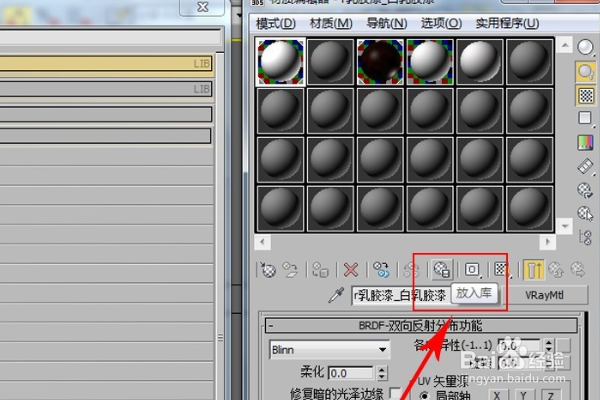Click the Make Material Copy icon

point(381,270)
